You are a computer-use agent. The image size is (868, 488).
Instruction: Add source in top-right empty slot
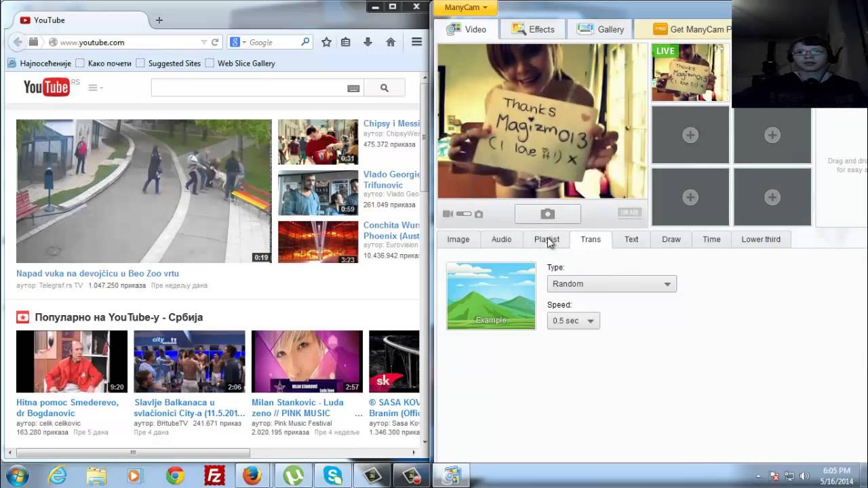click(772, 135)
